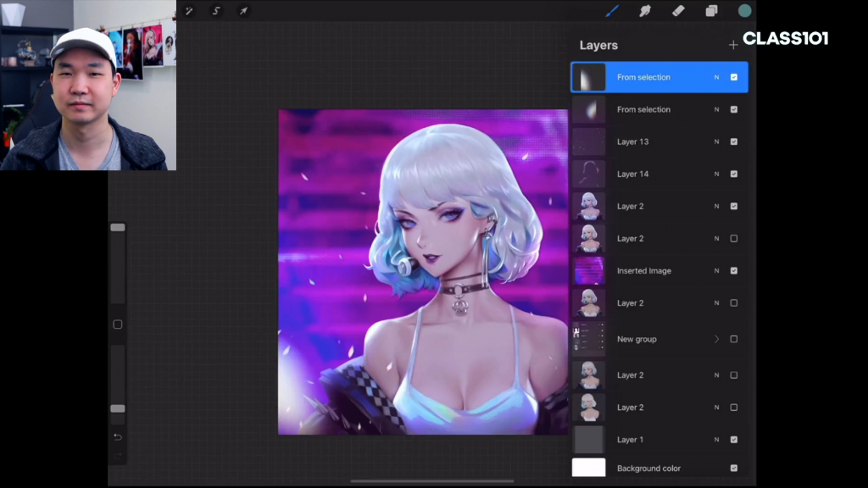
Task: Select the Inserted Image layer
Action: pyautogui.click(x=659, y=270)
